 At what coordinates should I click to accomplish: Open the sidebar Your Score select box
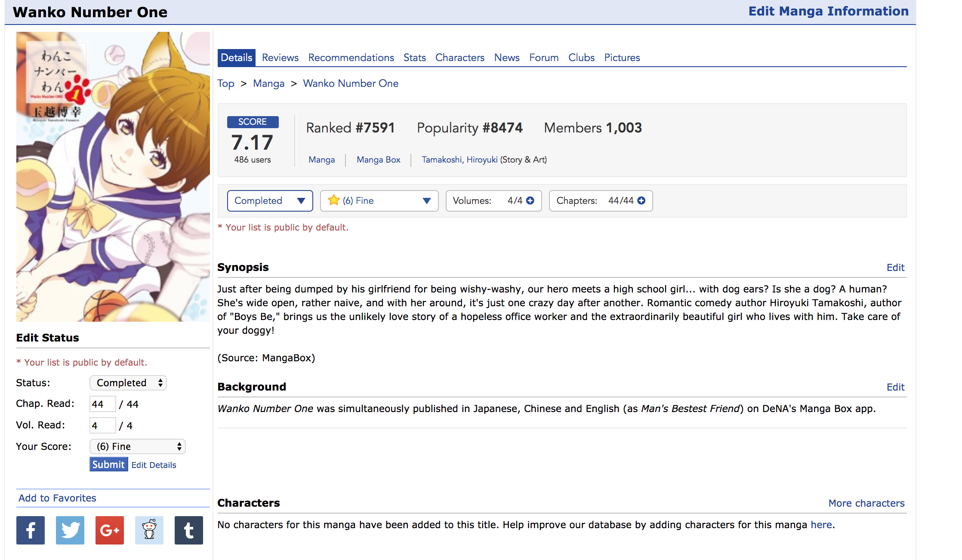(x=138, y=446)
